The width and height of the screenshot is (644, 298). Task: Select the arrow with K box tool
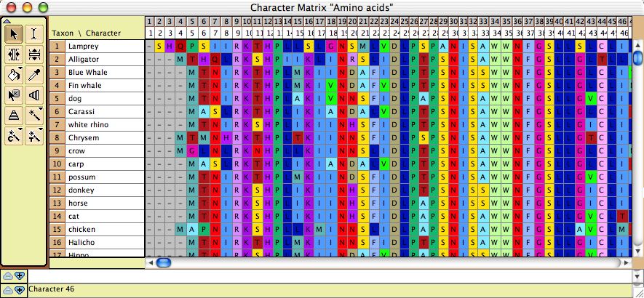click(14, 94)
